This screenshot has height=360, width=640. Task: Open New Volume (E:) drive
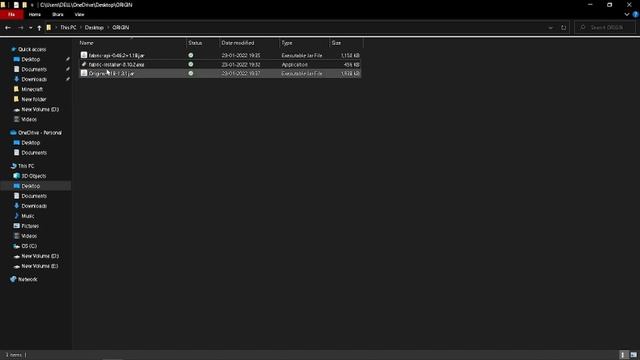[x=40, y=266]
